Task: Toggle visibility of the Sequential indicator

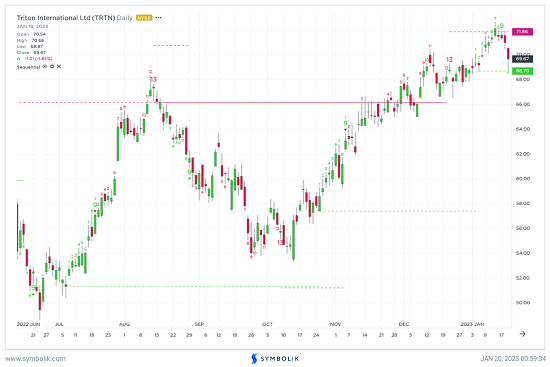Action: point(45,67)
